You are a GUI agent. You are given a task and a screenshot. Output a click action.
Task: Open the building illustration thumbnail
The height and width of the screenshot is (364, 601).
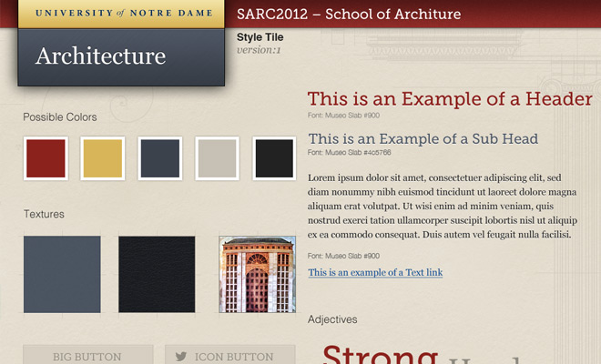click(257, 274)
